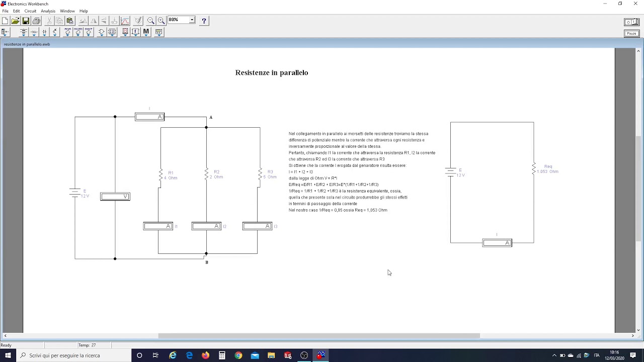The height and width of the screenshot is (362, 644).
Task: Zoom out of the circuit
Action: click(x=150, y=21)
